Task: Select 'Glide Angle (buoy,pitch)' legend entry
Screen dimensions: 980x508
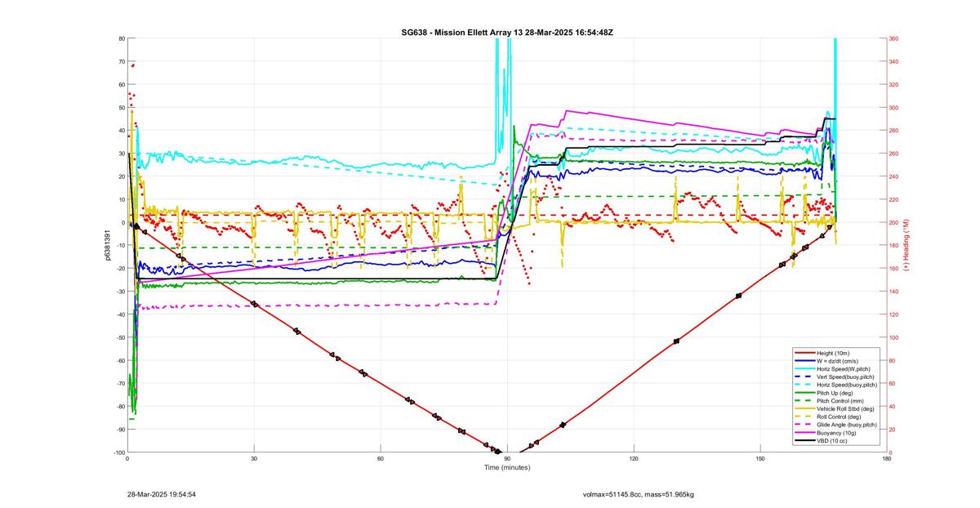Action: pyautogui.click(x=846, y=425)
